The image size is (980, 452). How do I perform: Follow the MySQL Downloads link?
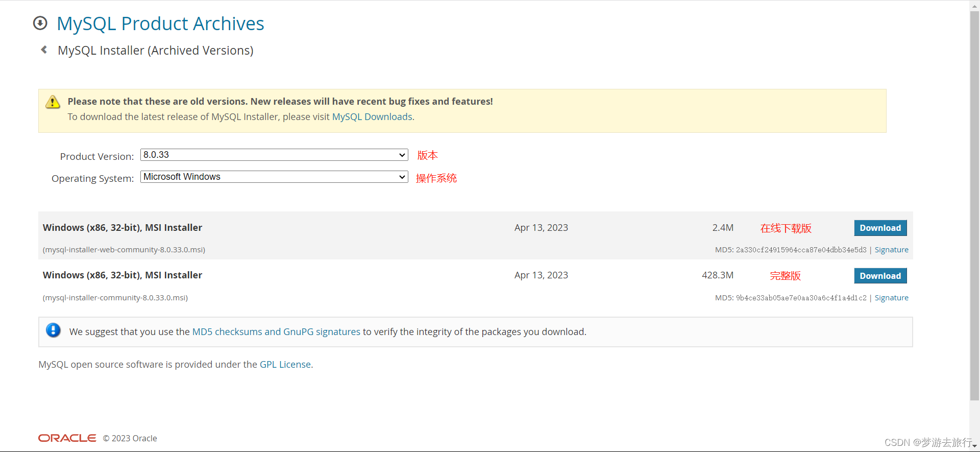[372, 117]
